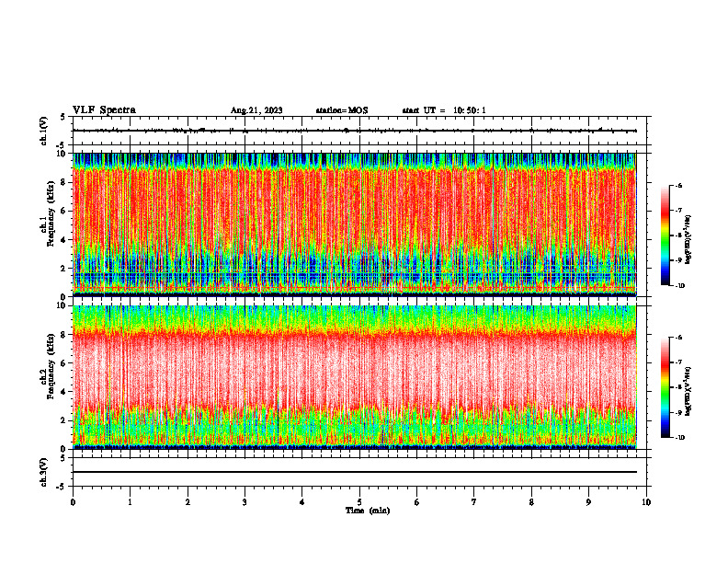Click the "-10" label on ch.2 color scale
The image size is (728, 563).
pyautogui.click(x=678, y=437)
